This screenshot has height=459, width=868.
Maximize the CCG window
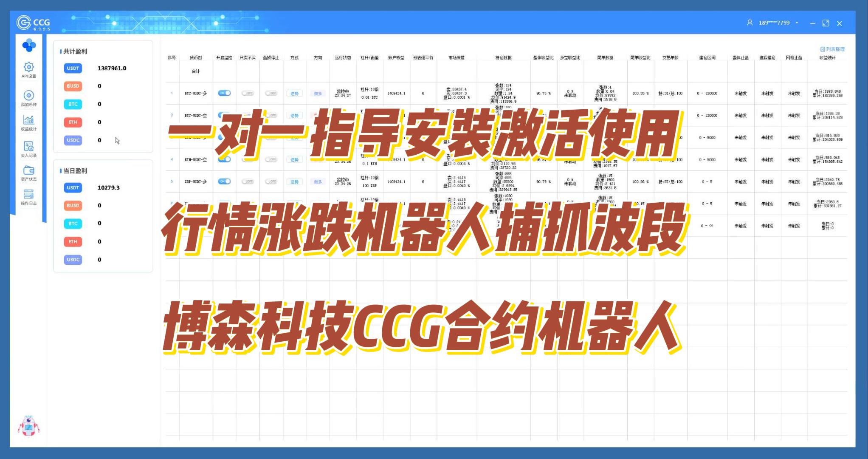826,23
